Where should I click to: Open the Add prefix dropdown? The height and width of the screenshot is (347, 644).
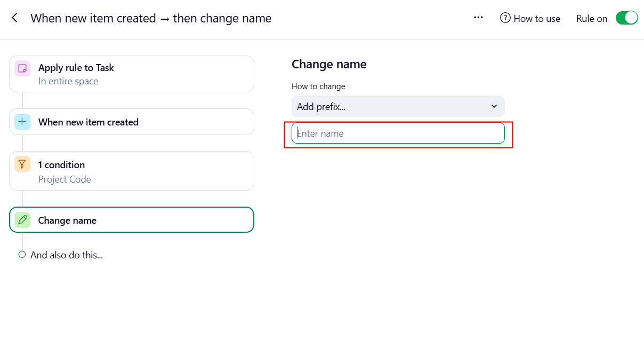click(397, 106)
